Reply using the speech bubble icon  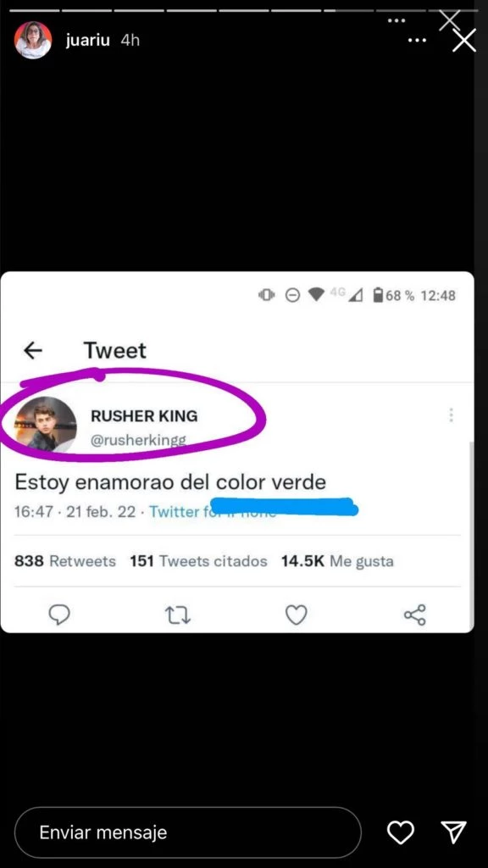click(x=59, y=615)
